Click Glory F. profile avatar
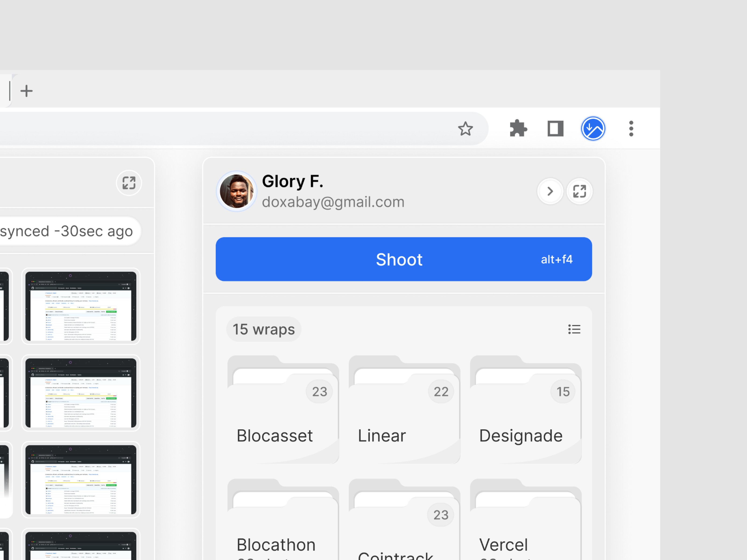 pos(236,191)
